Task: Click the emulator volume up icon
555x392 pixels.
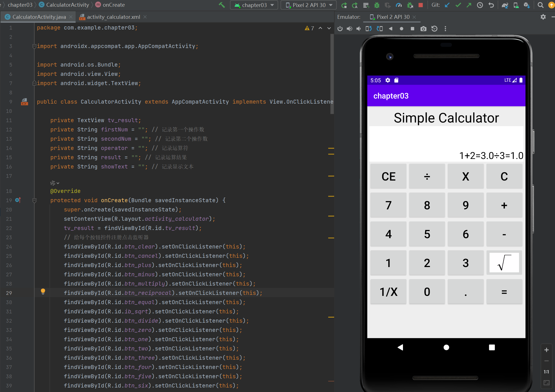Action: [x=349, y=29]
